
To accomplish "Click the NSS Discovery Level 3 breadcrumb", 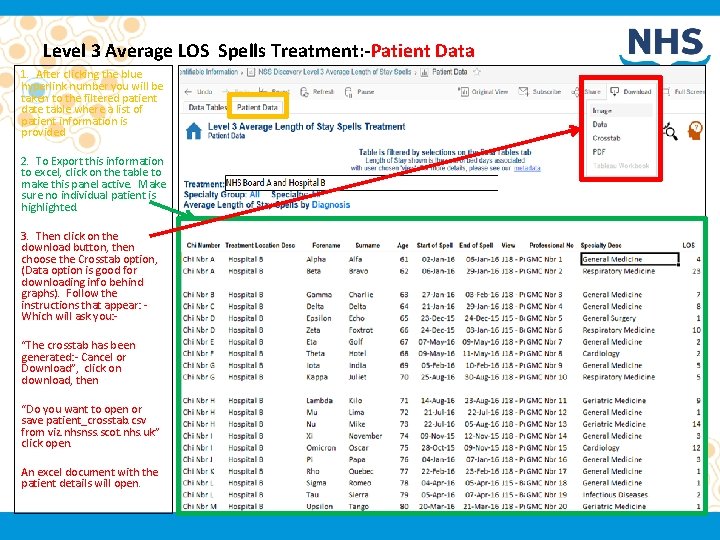I will [x=334, y=72].
